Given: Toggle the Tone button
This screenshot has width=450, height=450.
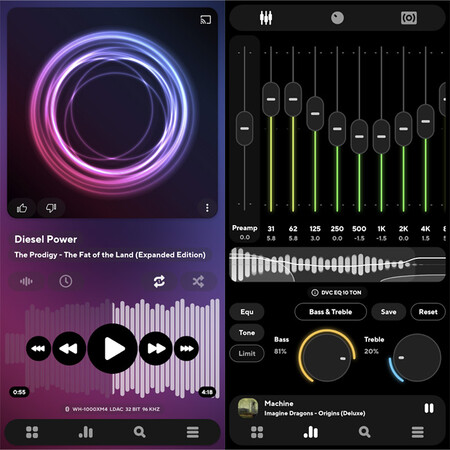Looking at the screenshot, I should click(x=247, y=333).
